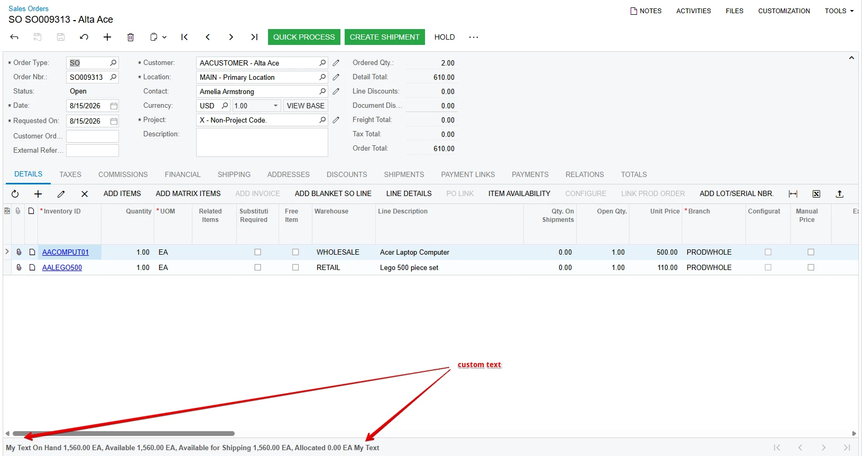Image resolution: width=868 pixels, height=456 pixels.
Task: Fit grid columns to width
Action: (793, 194)
